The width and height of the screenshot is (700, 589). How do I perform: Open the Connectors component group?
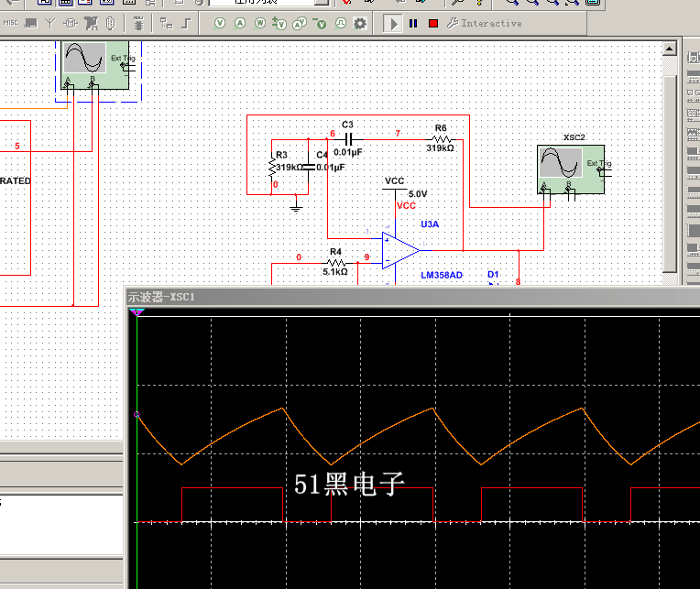[110, 23]
